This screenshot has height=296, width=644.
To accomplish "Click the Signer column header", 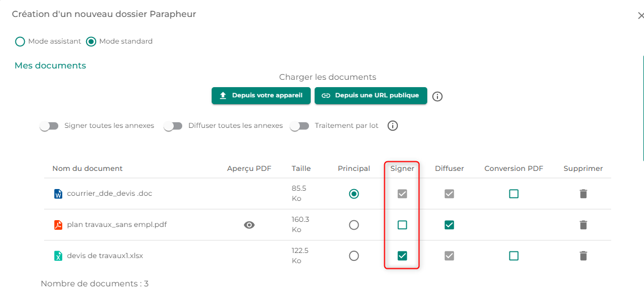I will coord(402,168).
